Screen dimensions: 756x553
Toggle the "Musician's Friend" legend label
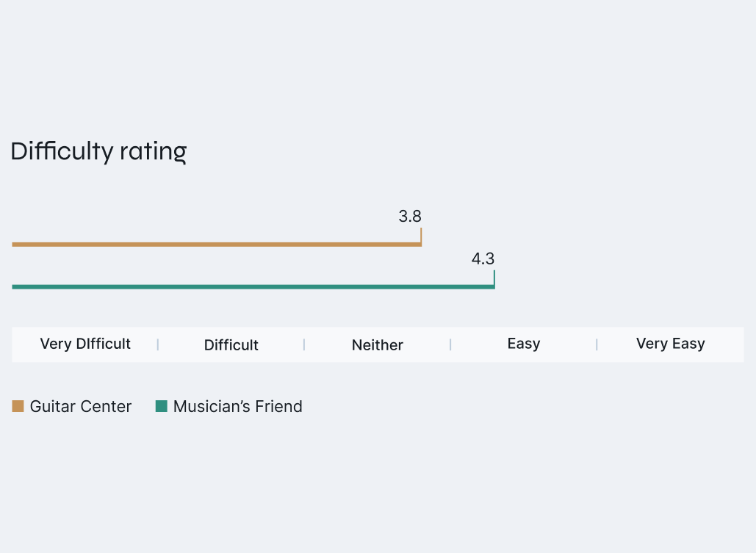(238, 407)
